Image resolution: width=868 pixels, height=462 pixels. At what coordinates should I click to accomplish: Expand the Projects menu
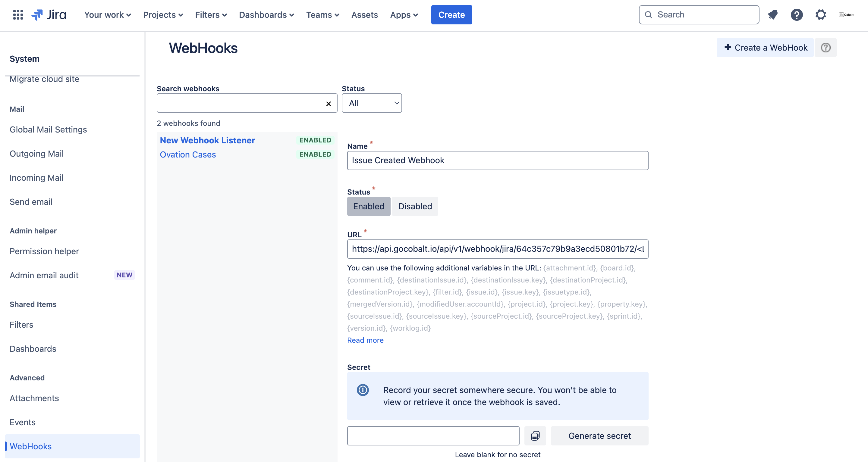[163, 15]
